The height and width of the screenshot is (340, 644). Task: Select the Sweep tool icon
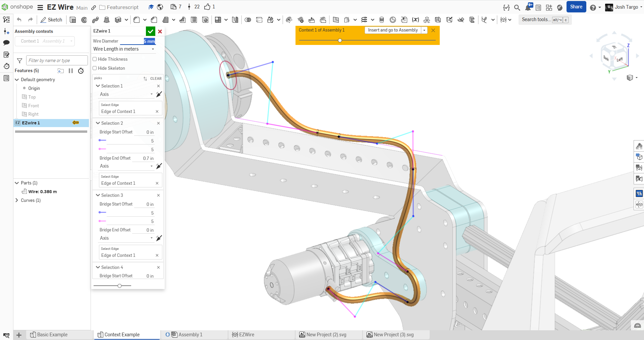tap(95, 20)
